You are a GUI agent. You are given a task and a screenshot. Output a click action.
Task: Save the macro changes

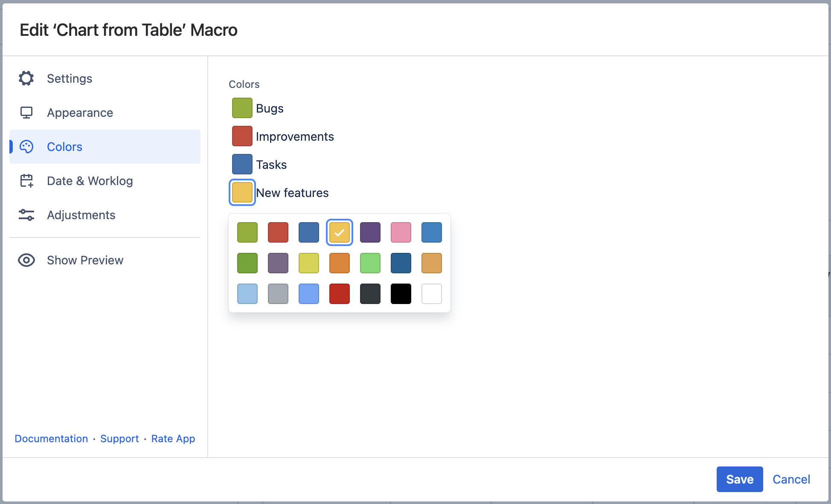(739, 479)
